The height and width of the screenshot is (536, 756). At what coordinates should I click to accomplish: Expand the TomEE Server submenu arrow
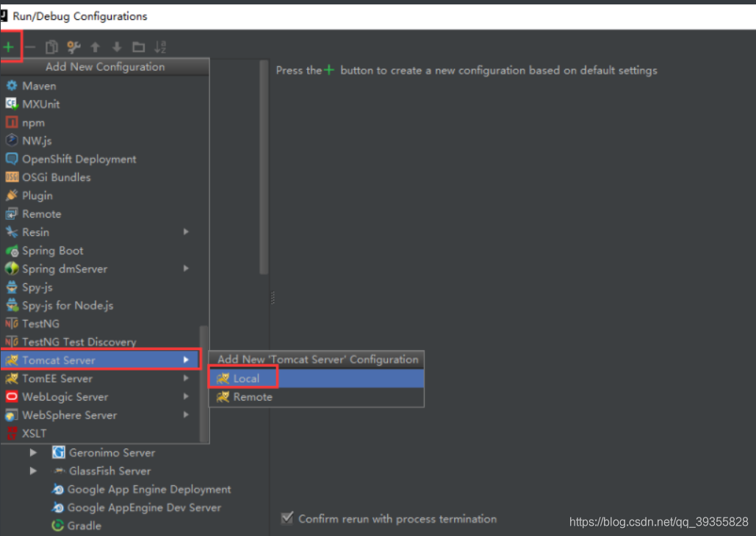[x=186, y=378]
